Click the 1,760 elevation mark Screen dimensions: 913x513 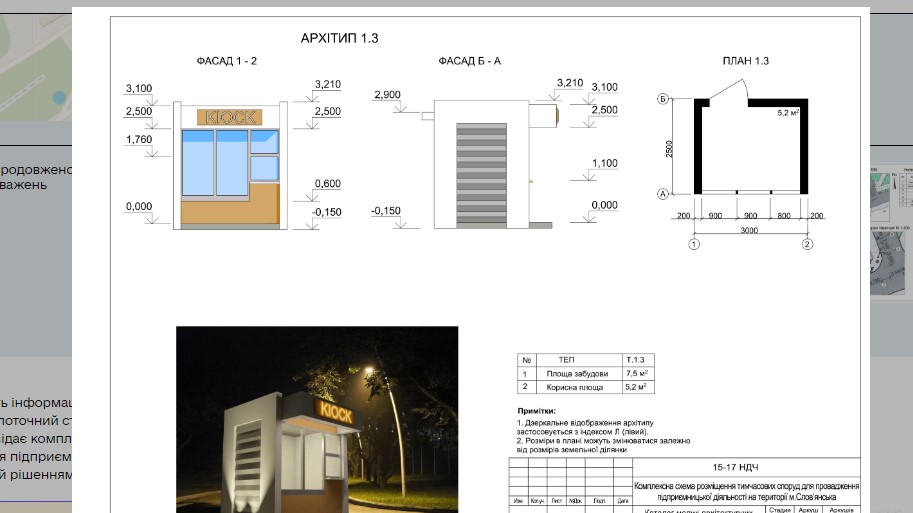[x=139, y=140]
